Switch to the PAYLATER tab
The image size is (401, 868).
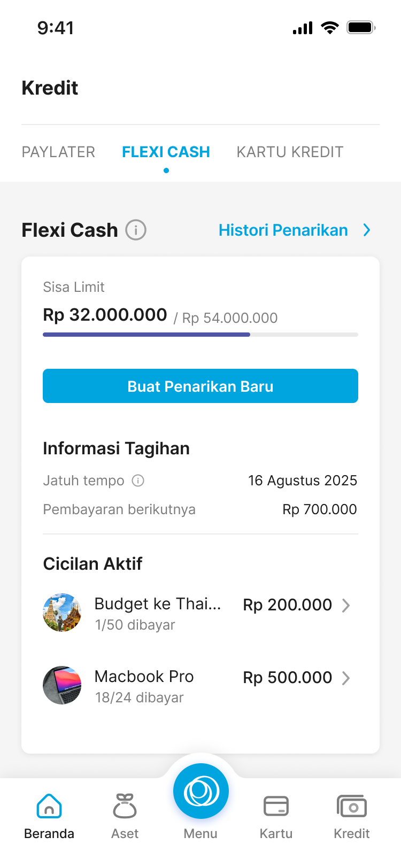(58, 152)
